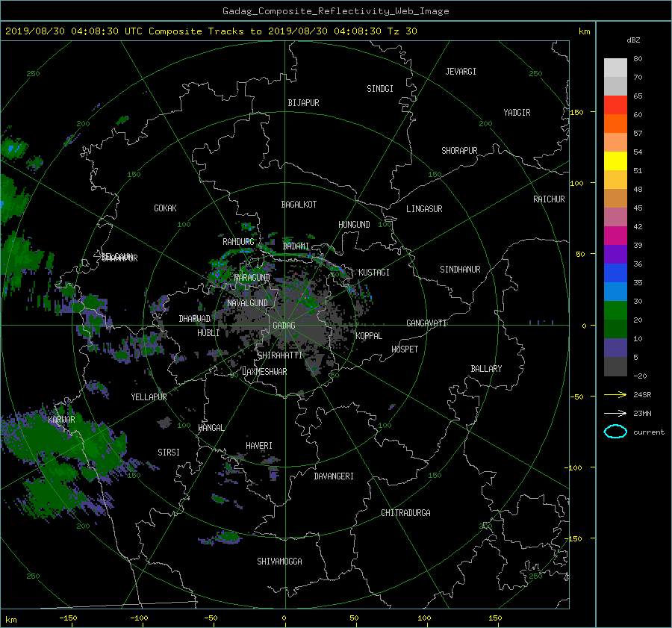The image size is (672, 628).
Task: Click the GADAG radar center label
Action: pyautogui.click(x=284, y=326)
